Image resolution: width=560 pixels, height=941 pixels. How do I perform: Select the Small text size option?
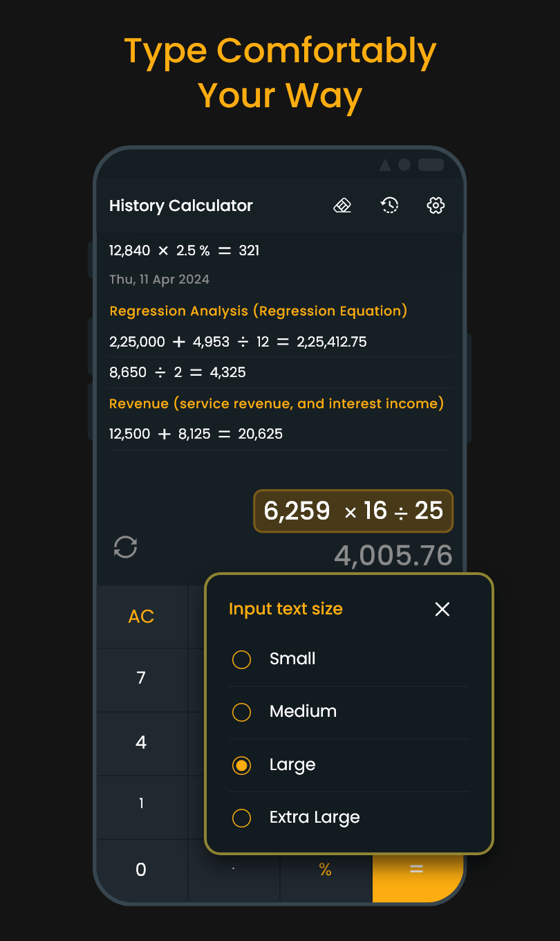[241, 659]
